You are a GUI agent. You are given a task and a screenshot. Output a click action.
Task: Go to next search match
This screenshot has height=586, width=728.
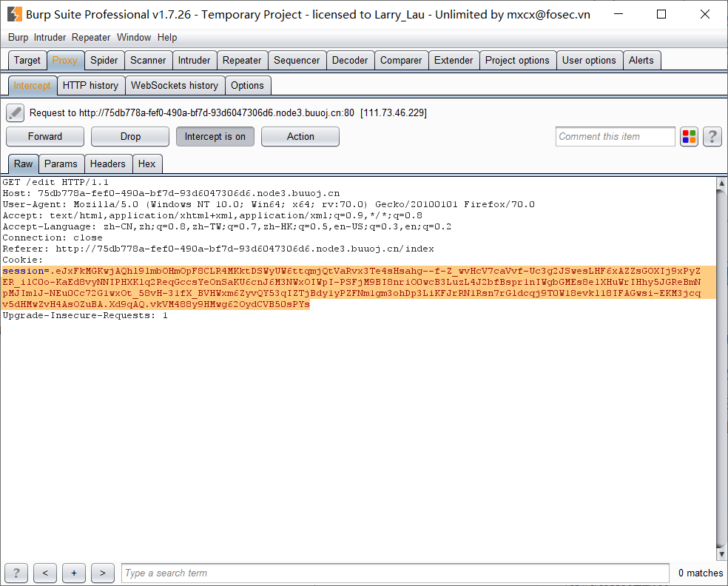[103, 573]
